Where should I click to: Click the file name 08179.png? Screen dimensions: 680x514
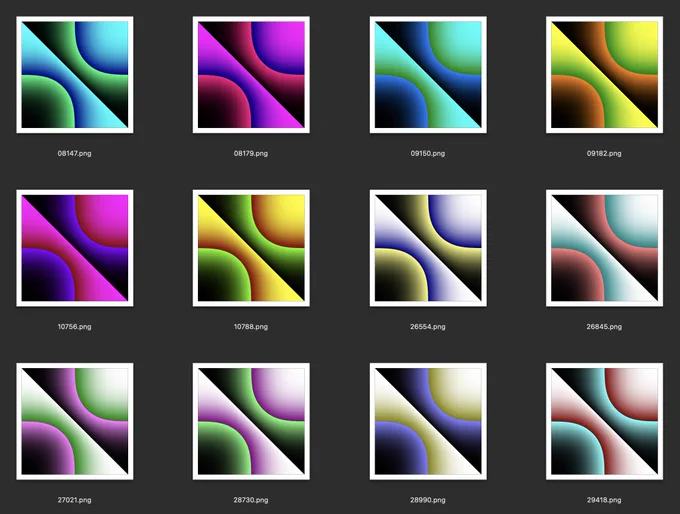(251, 153)
